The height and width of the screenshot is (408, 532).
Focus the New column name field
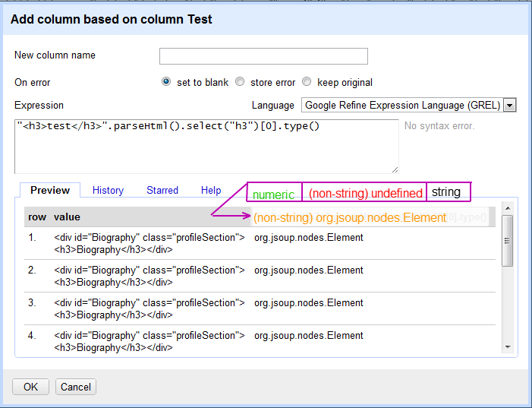click(x=263, y=56)
